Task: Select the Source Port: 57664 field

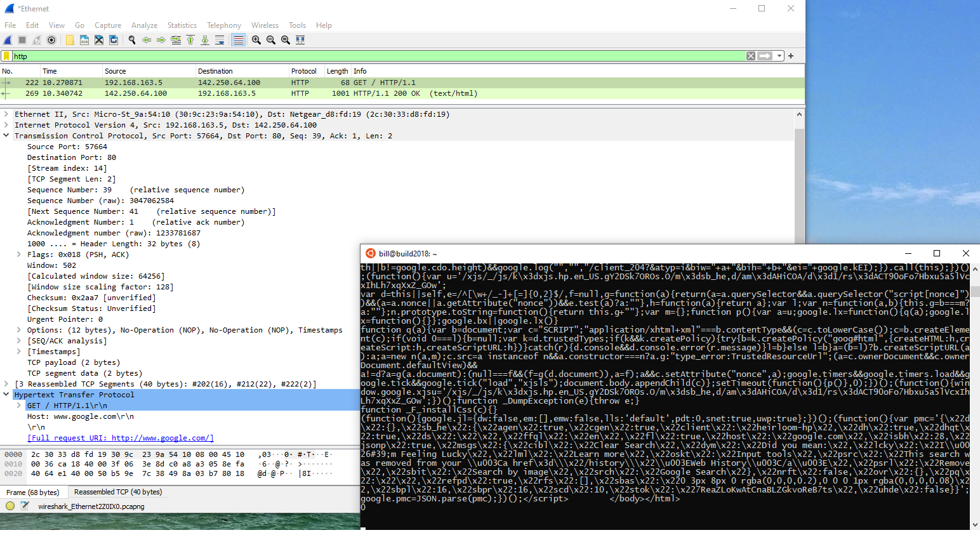Action: pos(67,147)
